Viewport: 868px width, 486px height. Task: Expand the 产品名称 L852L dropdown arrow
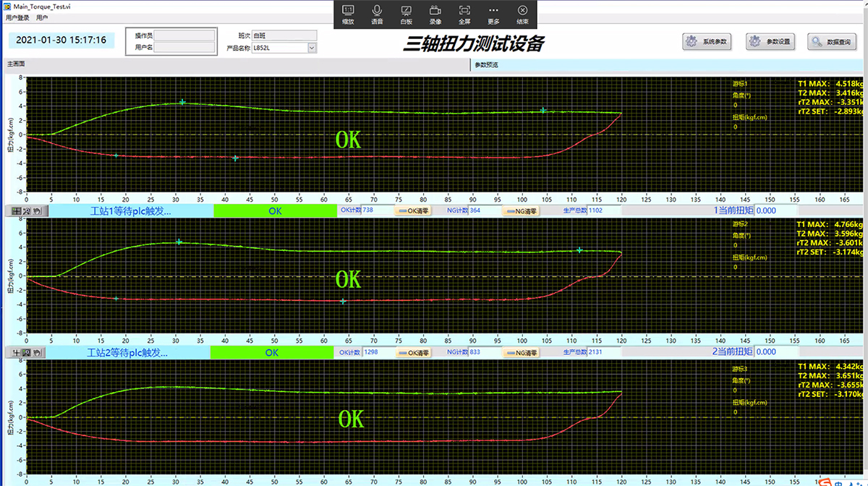(312, 48)
